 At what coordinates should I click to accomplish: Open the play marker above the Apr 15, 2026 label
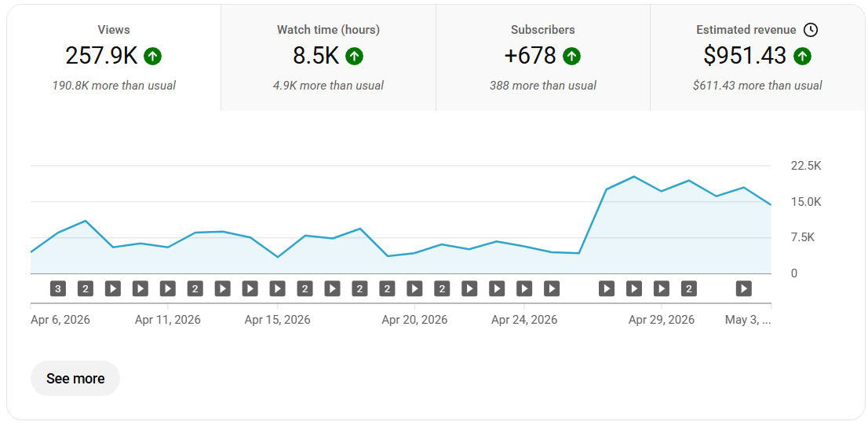[277, 288]
